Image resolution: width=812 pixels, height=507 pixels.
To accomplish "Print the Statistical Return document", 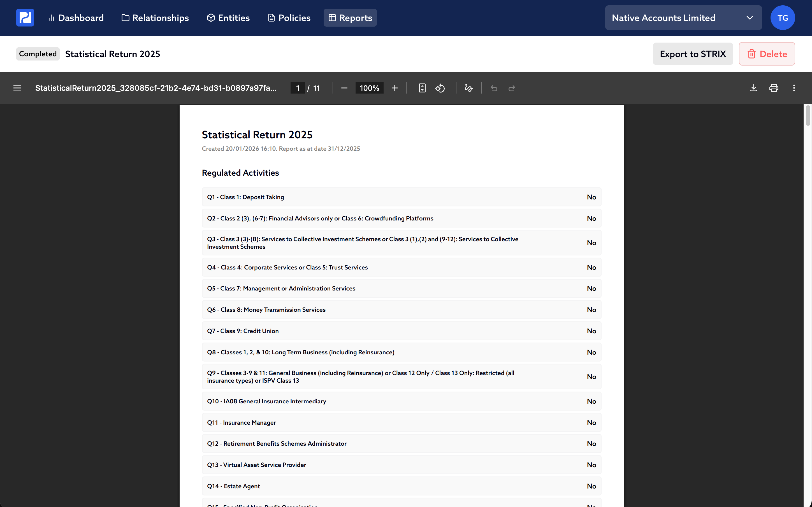I will pyautogui.click(x=773, y=88).
